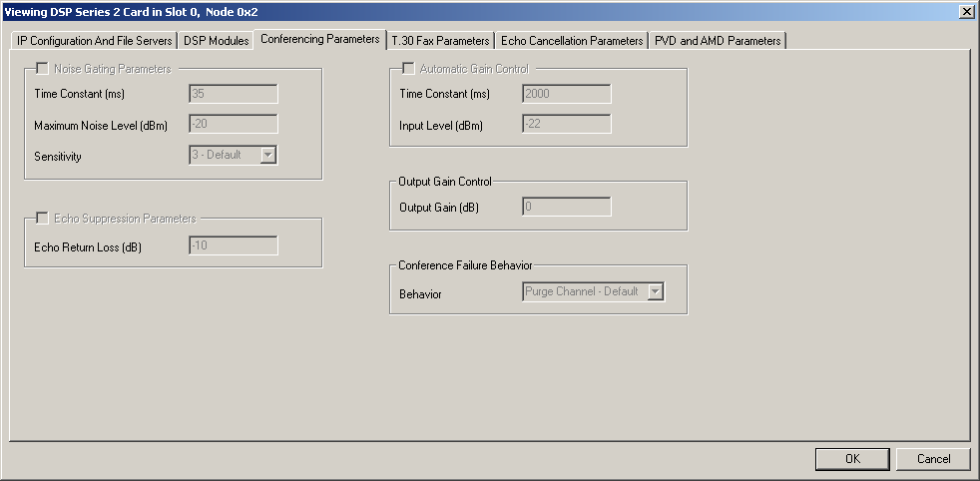Go to the T.30 Fax Parameters tab
Image resolution: width=980 pixels, height=481 pixels.
[x=440, y=41]
